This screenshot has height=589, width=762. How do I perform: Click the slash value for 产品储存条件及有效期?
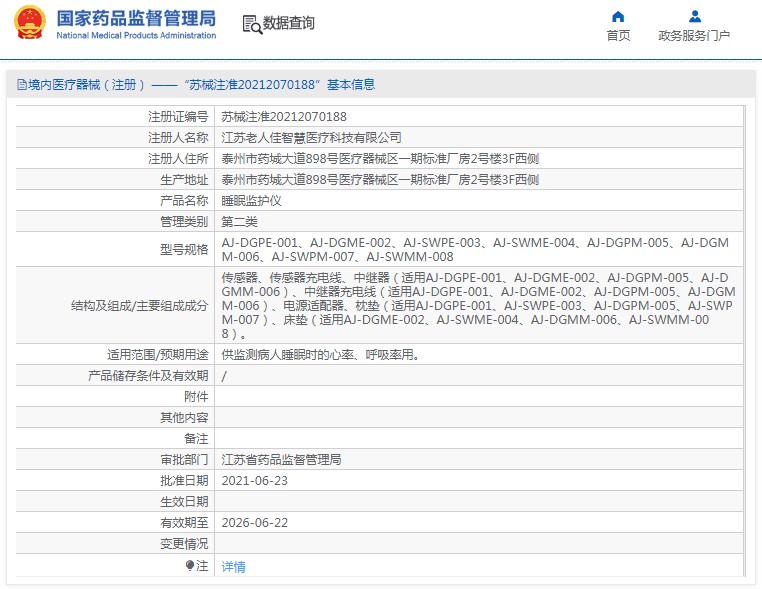pos(224,376)
